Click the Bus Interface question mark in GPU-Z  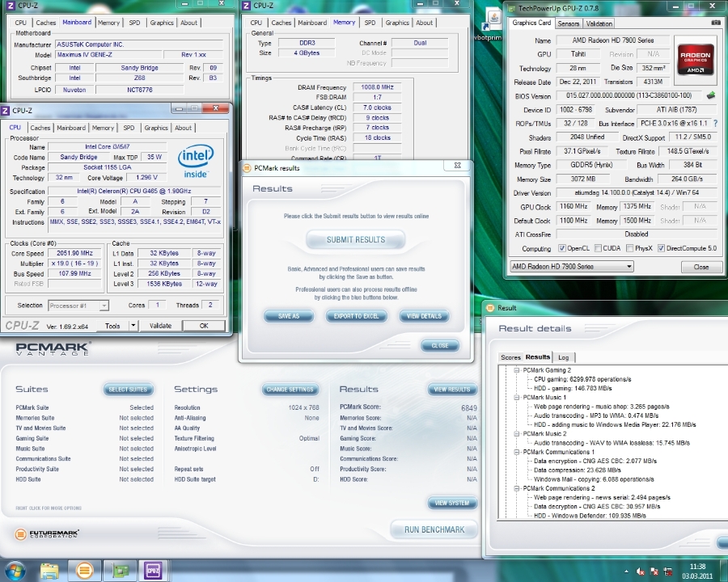(716, 124)
